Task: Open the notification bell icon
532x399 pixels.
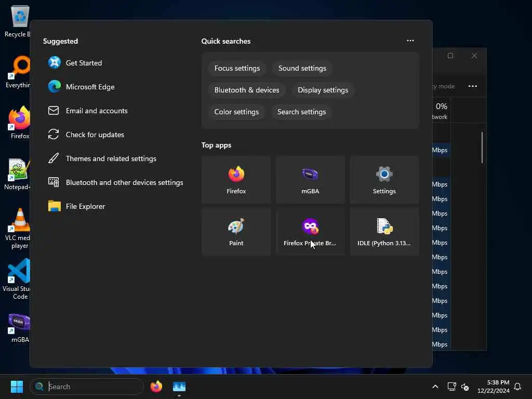Action: tap(517, 387)
